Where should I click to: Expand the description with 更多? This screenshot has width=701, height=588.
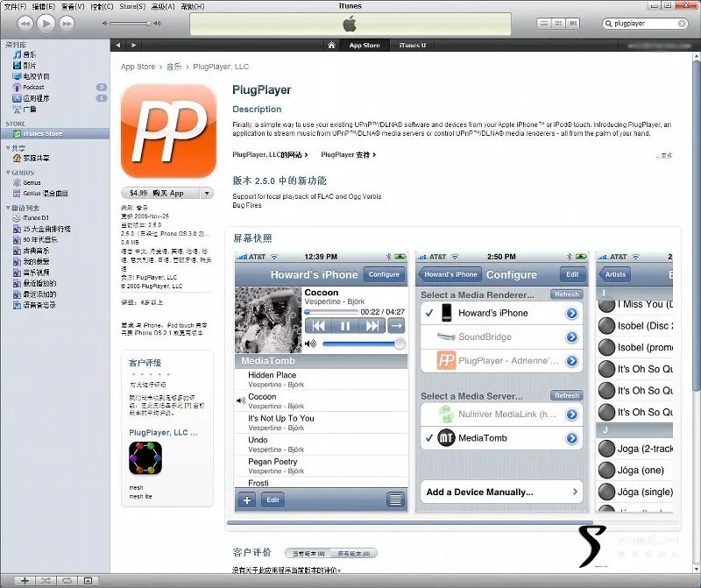[x=664, y=156]
